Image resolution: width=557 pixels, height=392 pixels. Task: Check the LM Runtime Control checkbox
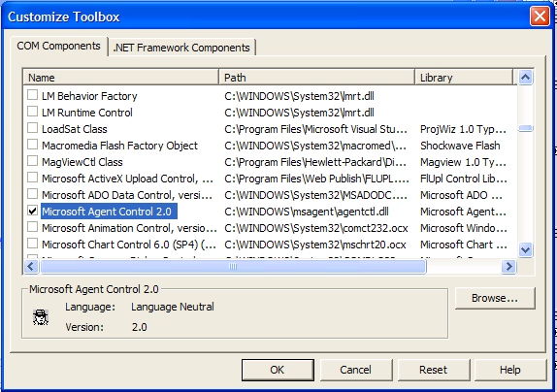tap(32, 112)
